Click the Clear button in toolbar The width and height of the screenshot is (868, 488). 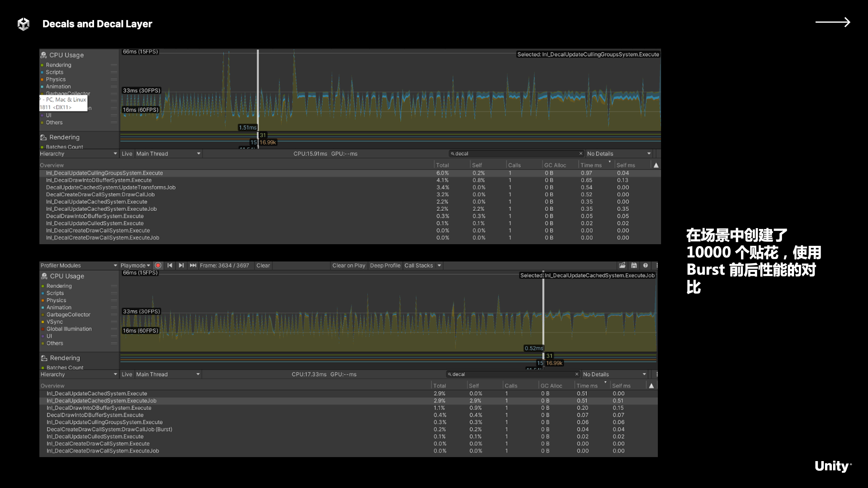[x=263, y=265]
